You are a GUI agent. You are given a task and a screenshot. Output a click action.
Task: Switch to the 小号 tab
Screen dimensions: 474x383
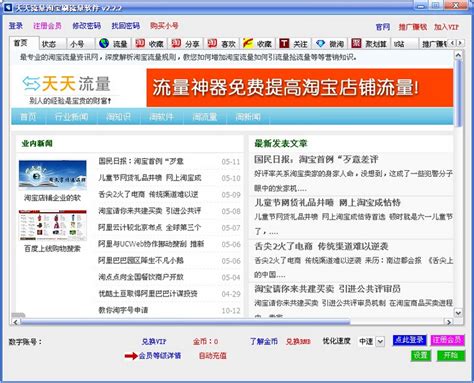coord(77,44)
